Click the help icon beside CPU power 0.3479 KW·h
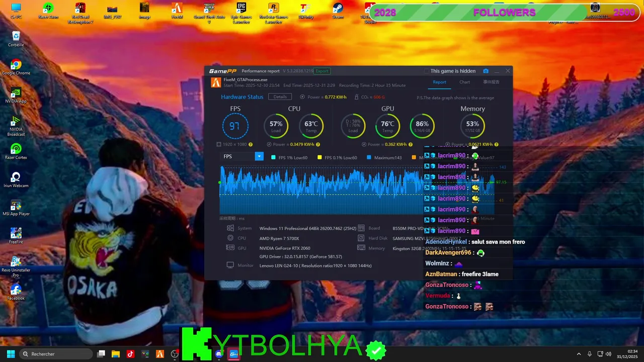The image size is (644, 362). click(x=318, y=144)
